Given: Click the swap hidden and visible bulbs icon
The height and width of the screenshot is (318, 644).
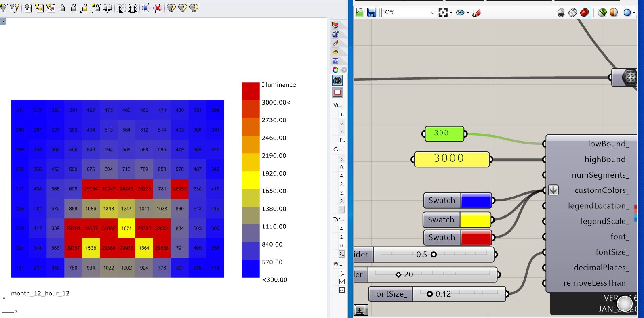Looking at the screenshot, I should click(15, 8).
